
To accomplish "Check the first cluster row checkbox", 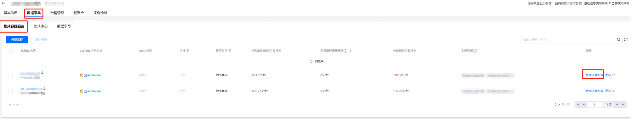I will tap(11, 75).
